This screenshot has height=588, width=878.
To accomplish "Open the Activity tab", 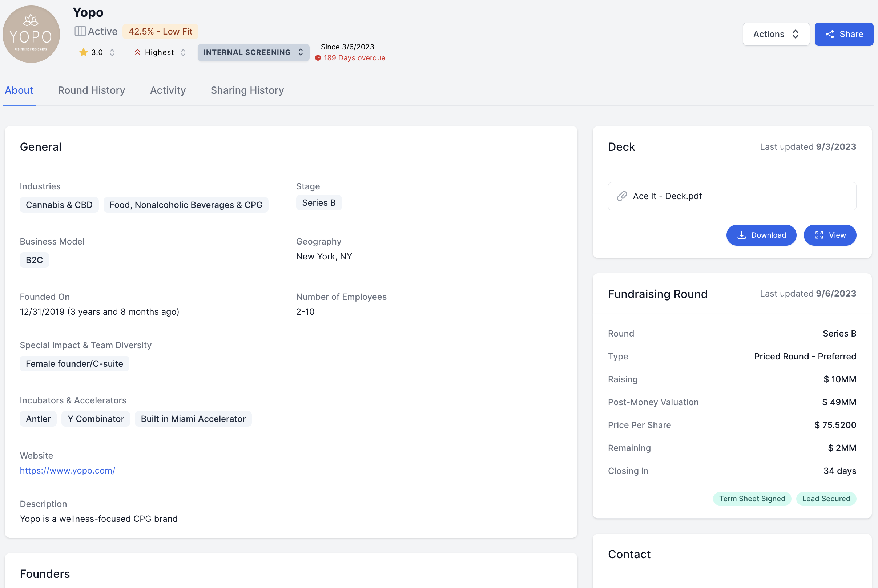I will (x=168, y=90).
